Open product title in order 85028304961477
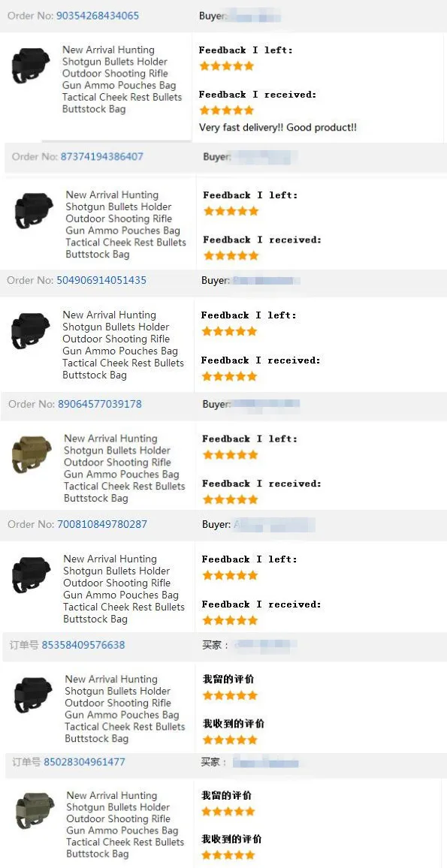 coord(125,824)
